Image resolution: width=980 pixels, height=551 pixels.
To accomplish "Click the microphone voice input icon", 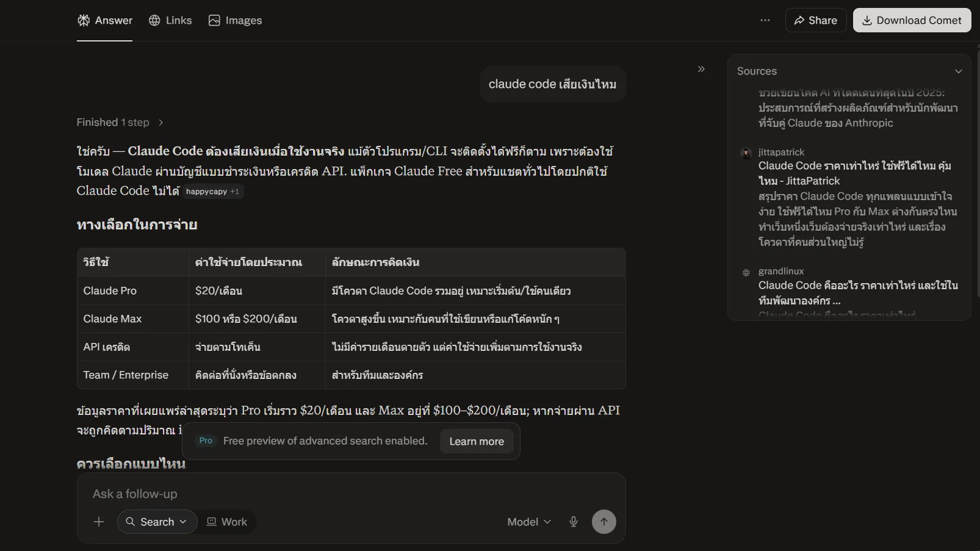I will (574, 522).
